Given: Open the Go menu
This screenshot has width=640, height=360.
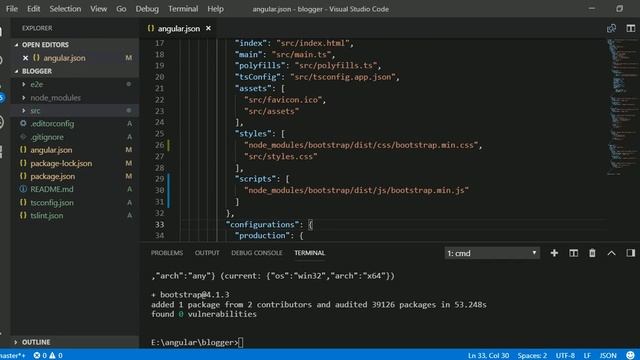Looking at the screenshot, I should point(121,9).
